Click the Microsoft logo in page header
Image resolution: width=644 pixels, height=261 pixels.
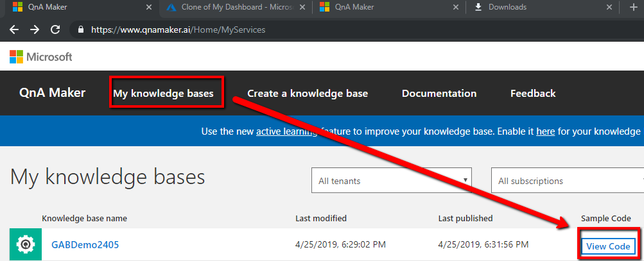pos(41,56)
